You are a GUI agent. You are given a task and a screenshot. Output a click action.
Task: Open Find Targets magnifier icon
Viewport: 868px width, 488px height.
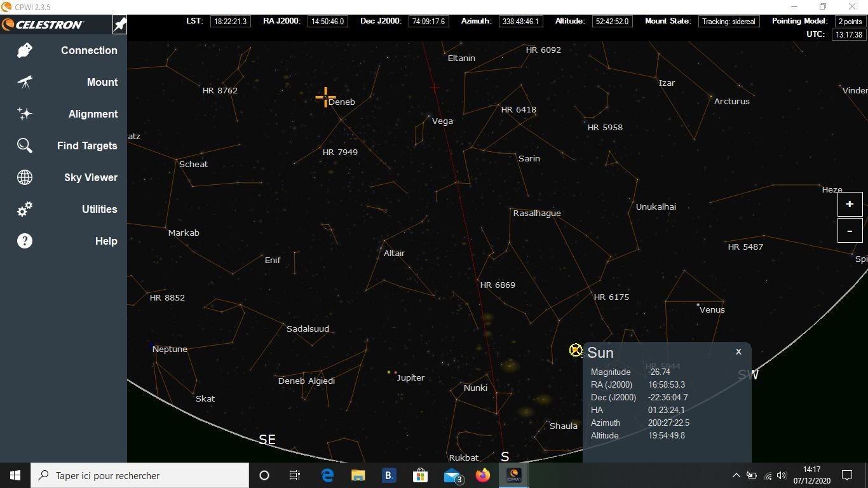(25, 146)
